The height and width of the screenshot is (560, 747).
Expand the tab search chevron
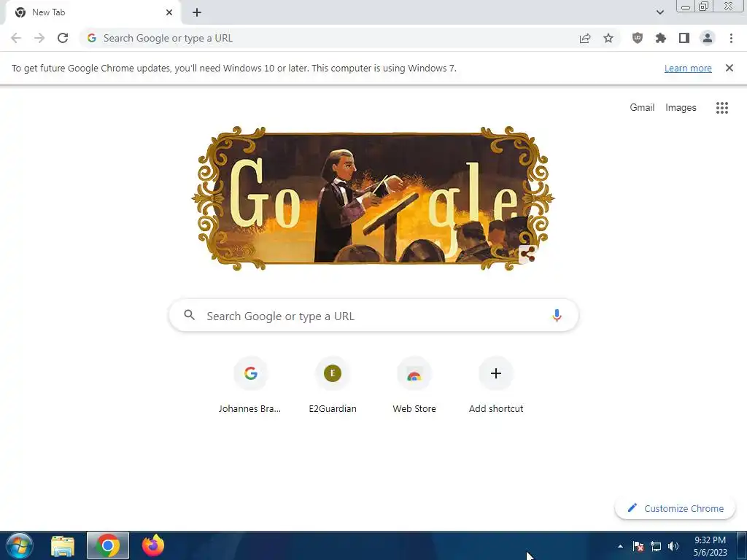[x=659, y=12]
